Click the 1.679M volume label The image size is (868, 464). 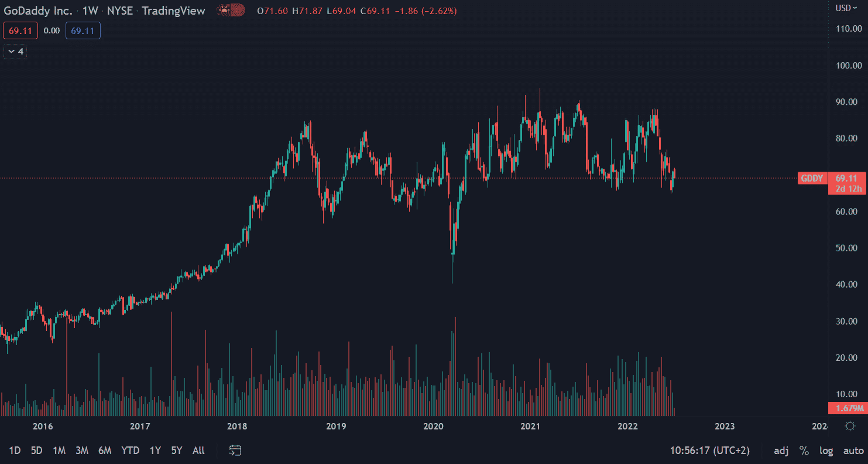(848, 408)
